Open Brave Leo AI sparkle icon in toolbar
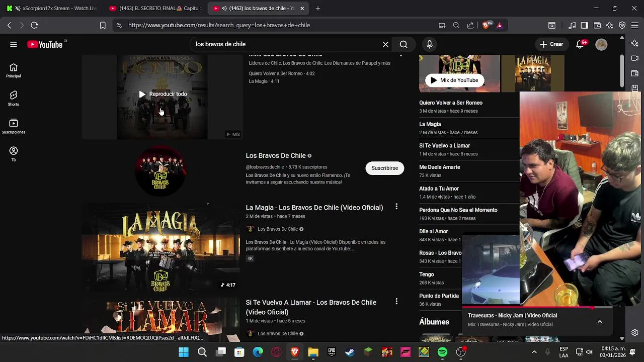 610,25
